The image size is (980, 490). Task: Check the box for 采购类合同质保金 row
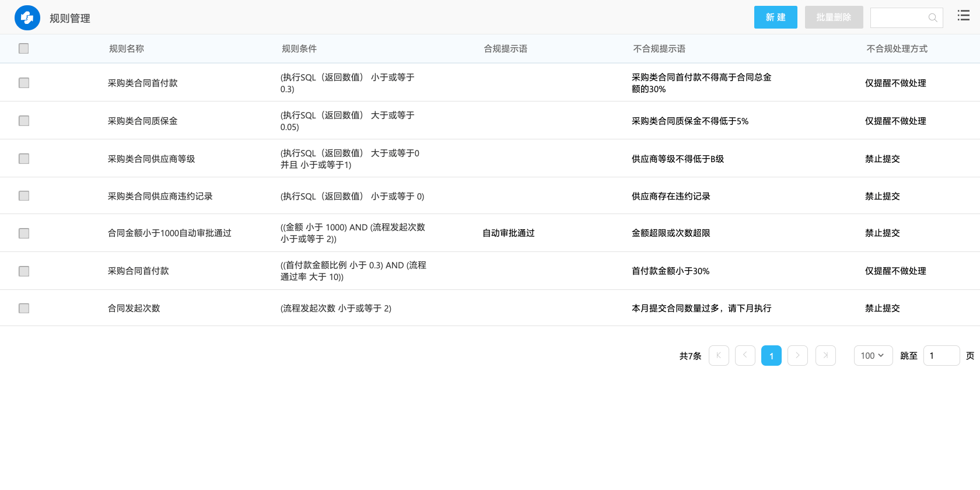point(24,121)
